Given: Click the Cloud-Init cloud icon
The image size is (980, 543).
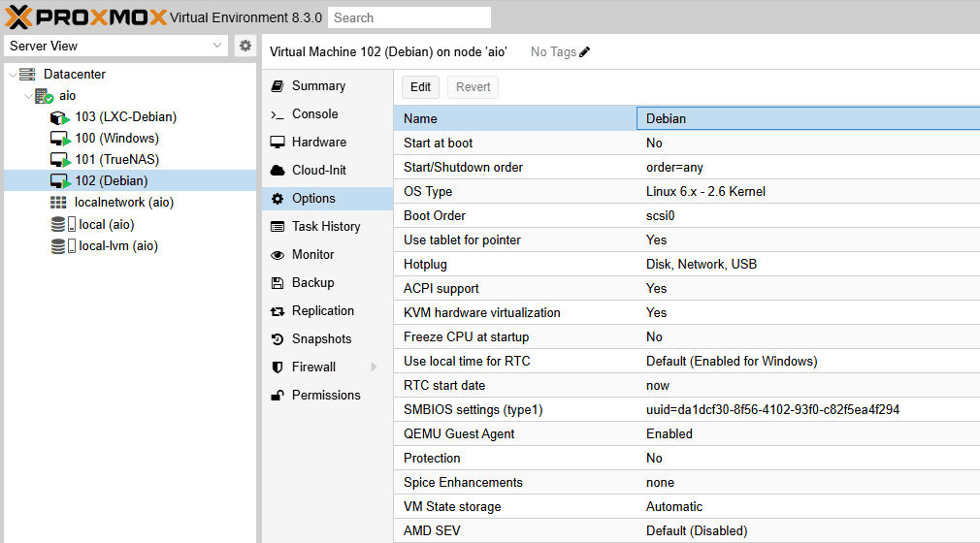Looking at the screenshot, I should point(278,170).
